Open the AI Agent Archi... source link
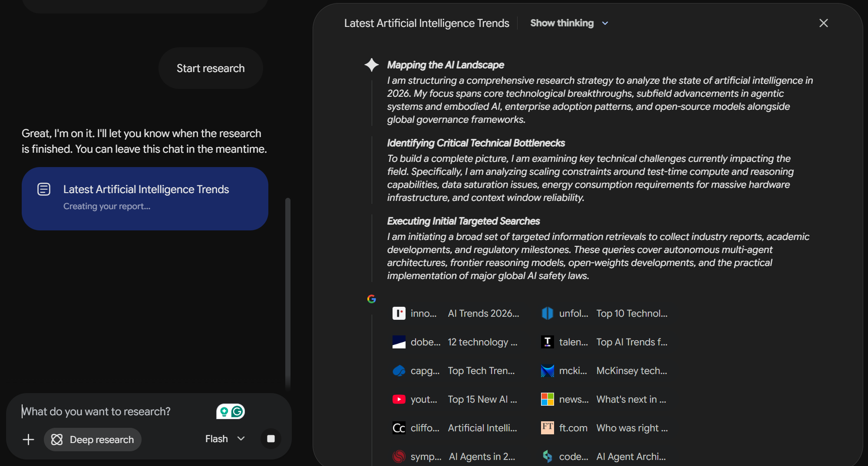Viewport: 868px width, 466px height. 631,456
